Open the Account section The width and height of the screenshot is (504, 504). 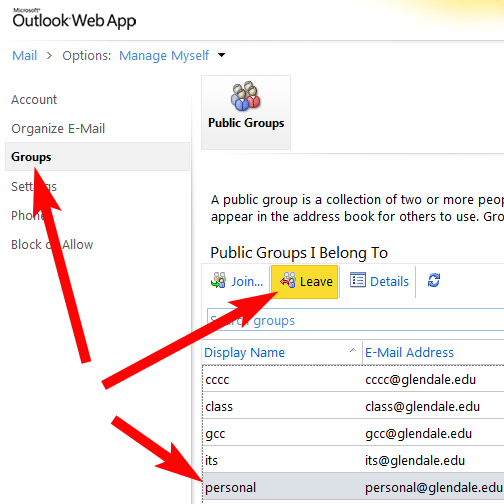click(x=34, y=100)
